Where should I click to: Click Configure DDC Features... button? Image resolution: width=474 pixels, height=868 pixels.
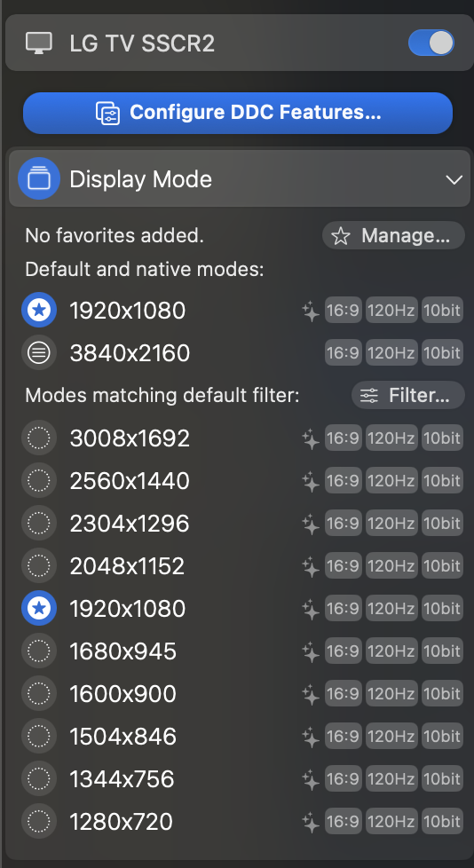point(238,113)
